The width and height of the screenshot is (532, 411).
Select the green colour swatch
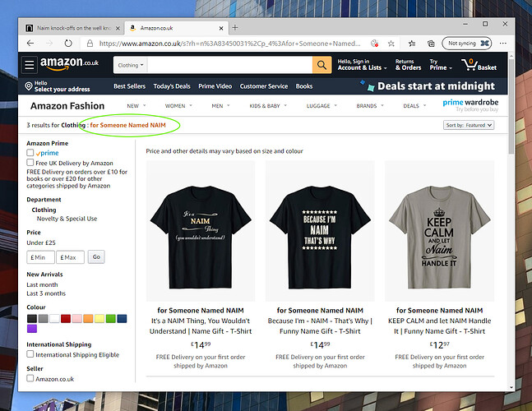click(111, 318)
